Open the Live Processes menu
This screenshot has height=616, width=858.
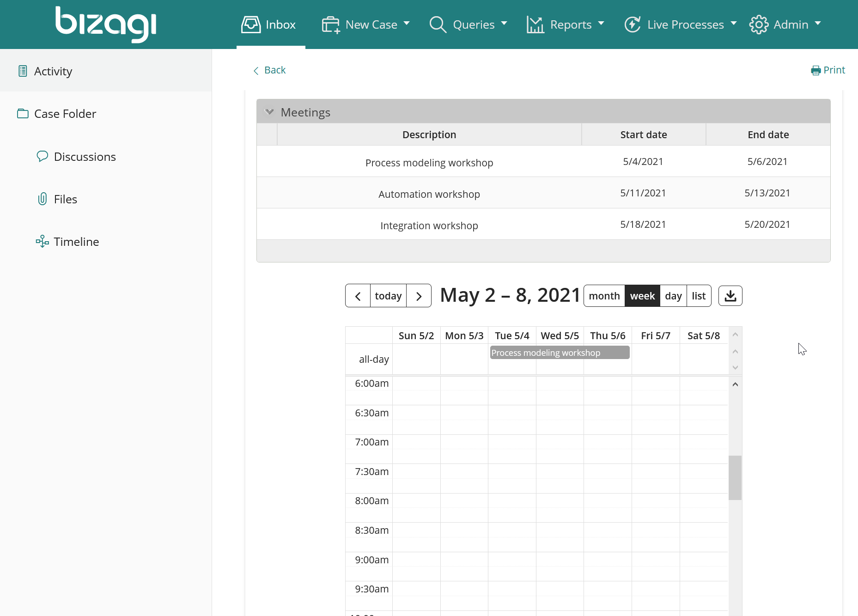pyautogui.click(x=680, y=24)
